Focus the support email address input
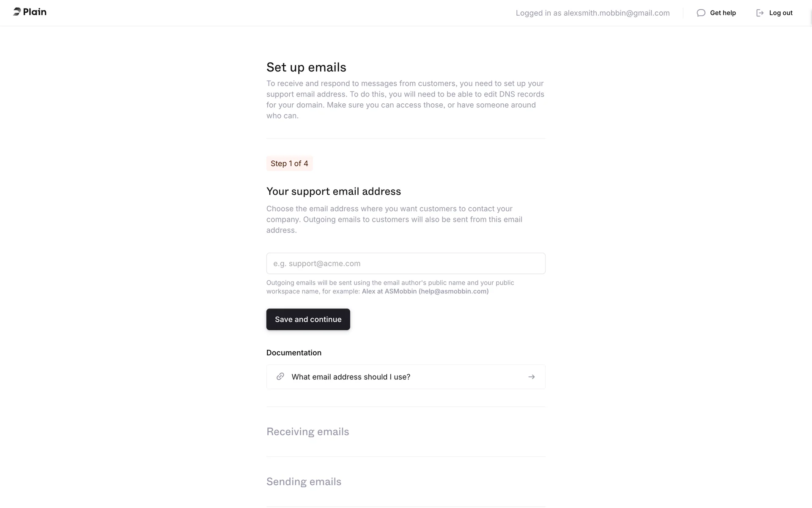The width and height of the screenshot is (812, 508). tap(406, 263)
